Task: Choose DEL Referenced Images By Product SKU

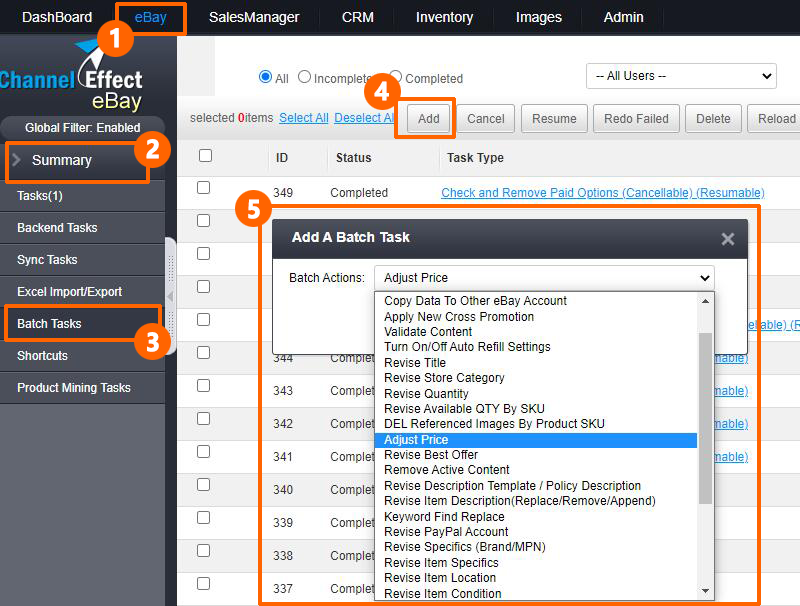Action: [536, 424]
